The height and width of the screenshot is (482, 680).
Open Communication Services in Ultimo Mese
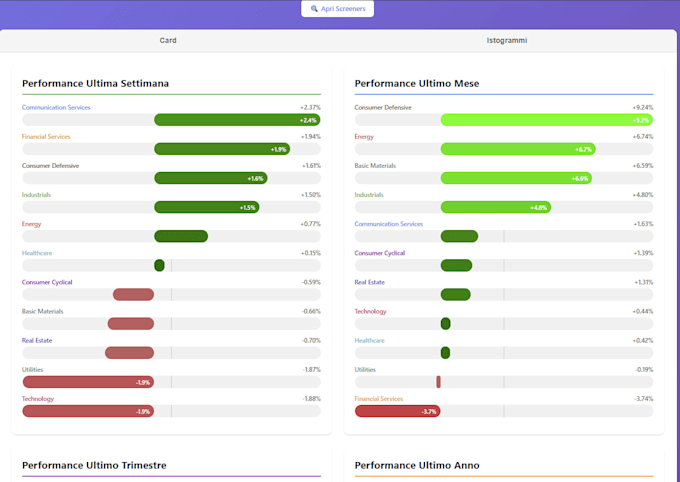click(x=389, y=224)
